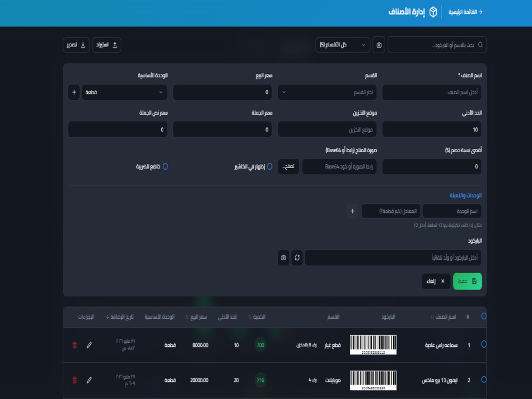The width and height of the screenshot is (532, 399).
Task: Click موقع التخزين storage location input
Action: pyautogui.click(x=327, y=130)
